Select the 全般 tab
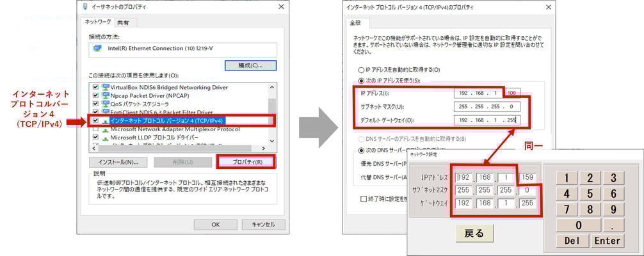The height and width of the screenshot is (256, 644). pos(355,23)
